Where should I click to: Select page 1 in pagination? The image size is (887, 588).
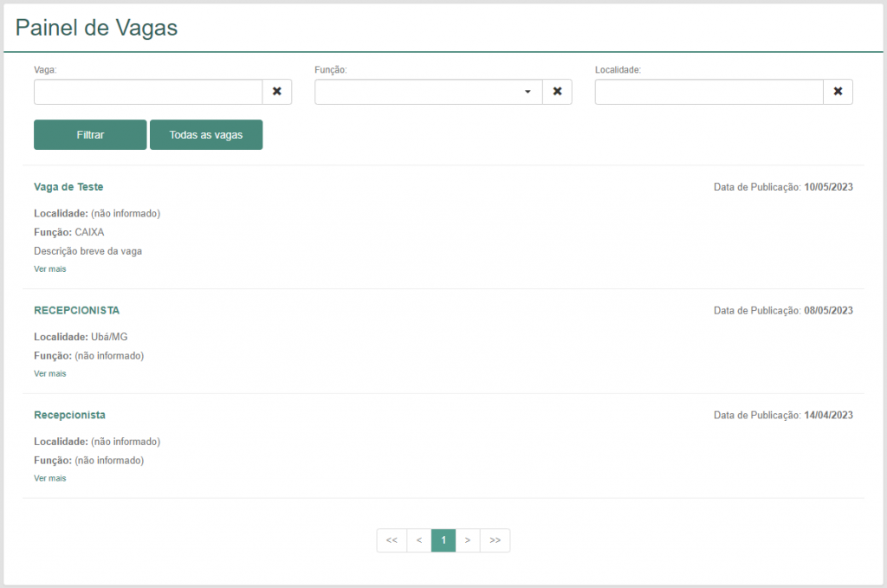(443, 540)
